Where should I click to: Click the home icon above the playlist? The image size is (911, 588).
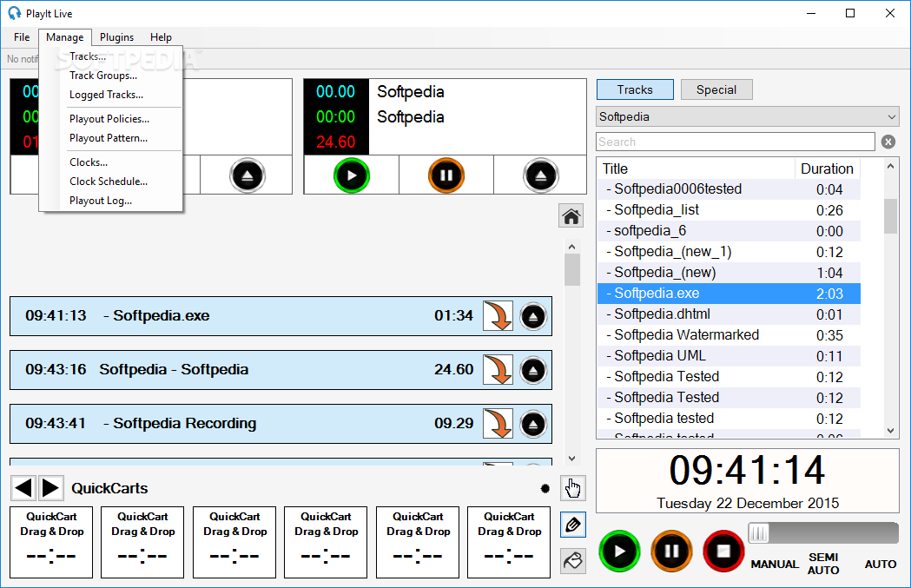click(571, 216)
